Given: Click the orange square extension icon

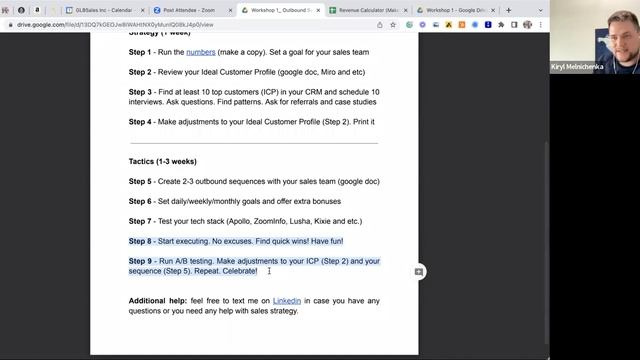Looking at the screenshot, I should click(462, 25).
